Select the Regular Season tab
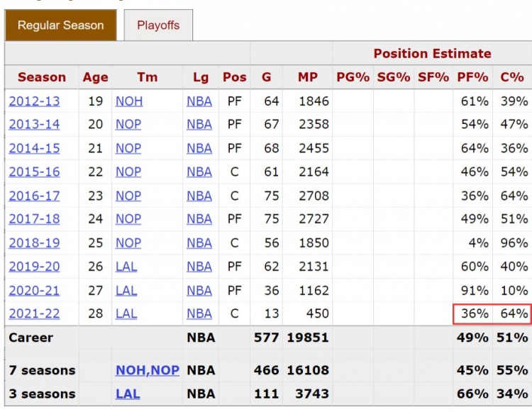Image resolution: width=532 pixels, height=412 pixels. point(60,26)
